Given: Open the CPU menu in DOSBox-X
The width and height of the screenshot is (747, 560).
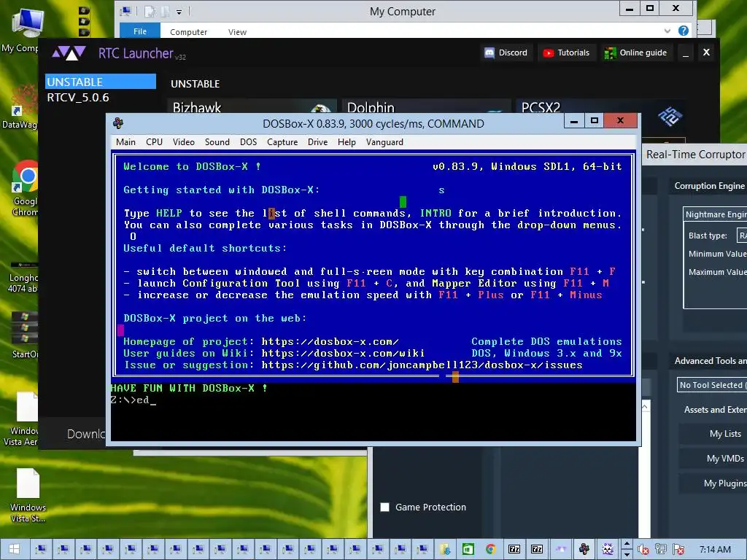Looking at the screenshot, I should point(155,142).
